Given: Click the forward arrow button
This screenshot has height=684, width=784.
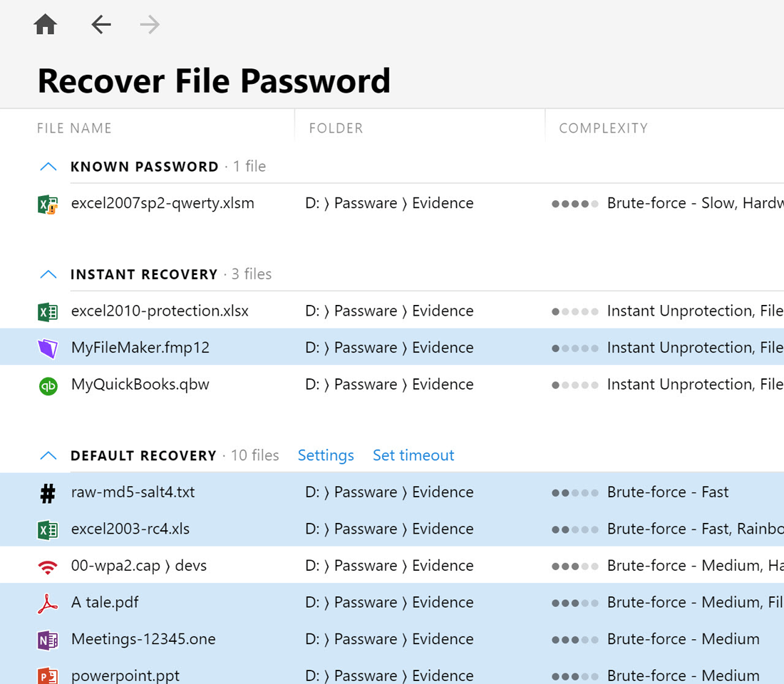Looking at the screenshot, I should click(150, 25).
